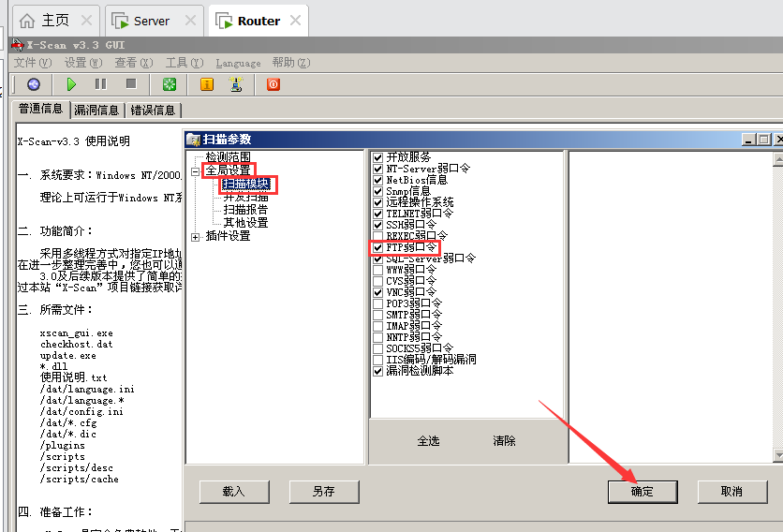
Task: Enable the IIS编码/解码漏洞 checkbox
Action: [x=378, y=360]
